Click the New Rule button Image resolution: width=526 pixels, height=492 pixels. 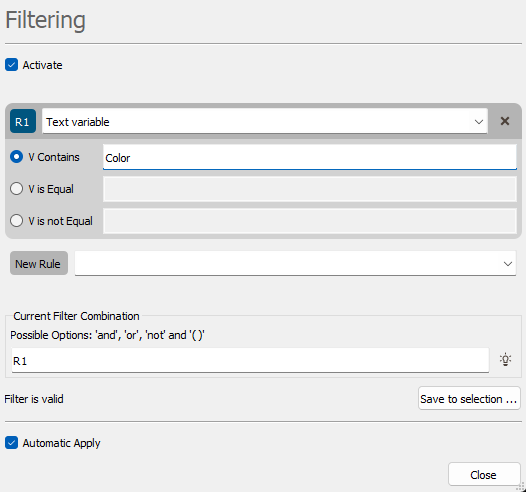39,263
